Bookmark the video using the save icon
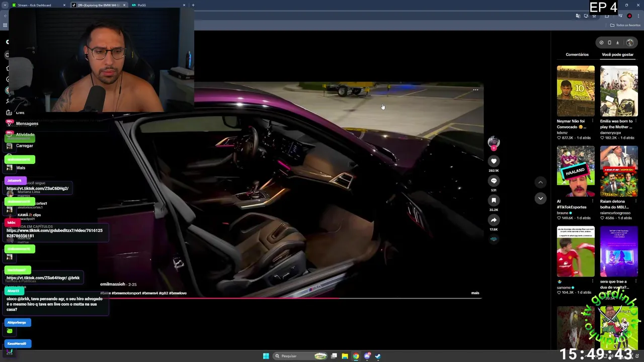This screenshot has width=644, height=362. point(494,201)
